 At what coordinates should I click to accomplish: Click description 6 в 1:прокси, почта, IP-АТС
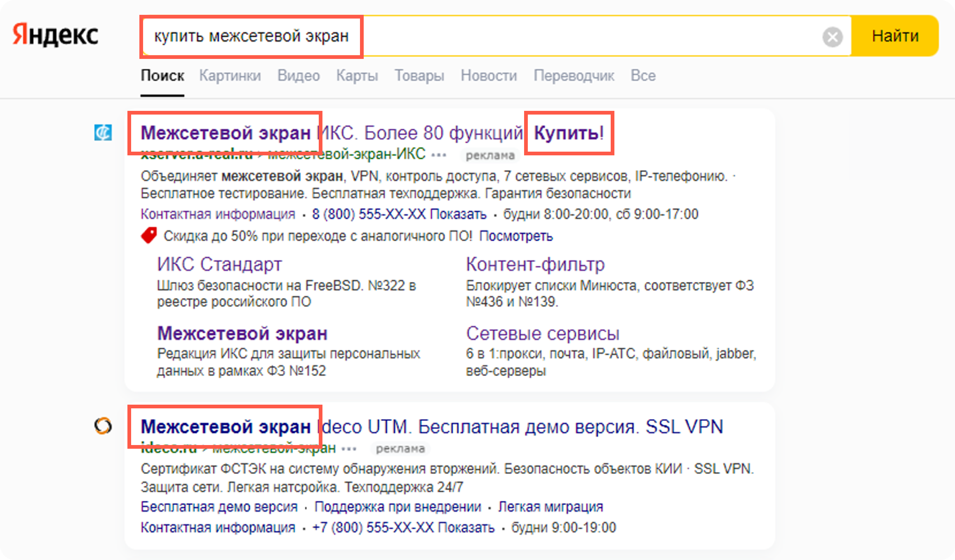[x=611, y=362]
